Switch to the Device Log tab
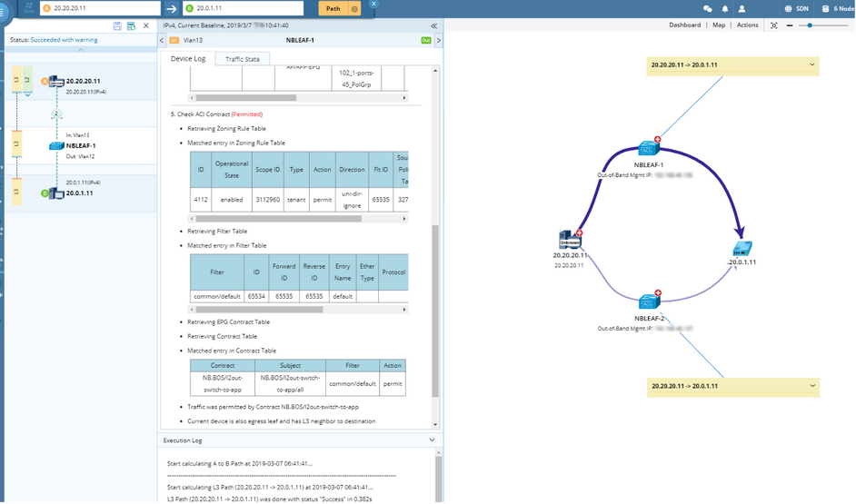 pos(188,58)
